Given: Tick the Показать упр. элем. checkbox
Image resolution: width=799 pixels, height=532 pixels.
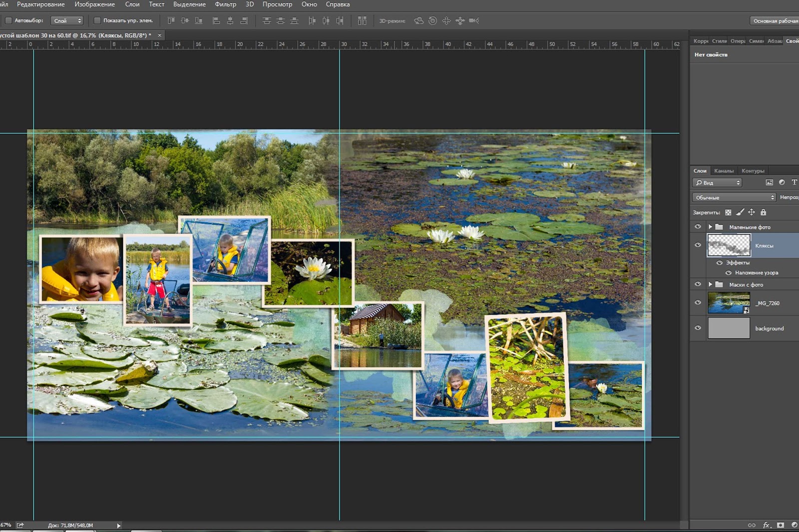Looking at the screenshot, I should (x=97, y=20).
